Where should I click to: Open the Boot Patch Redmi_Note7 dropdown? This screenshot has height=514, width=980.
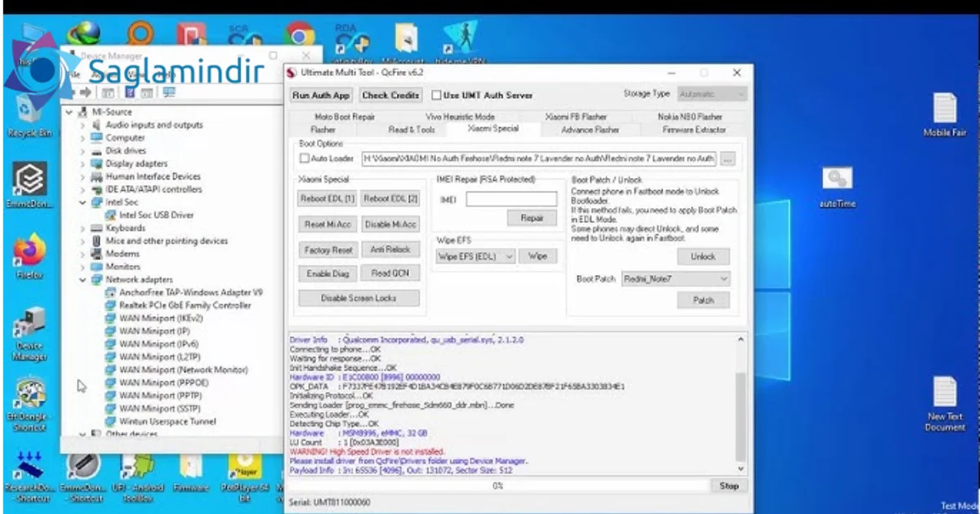[x=675, y=279]
